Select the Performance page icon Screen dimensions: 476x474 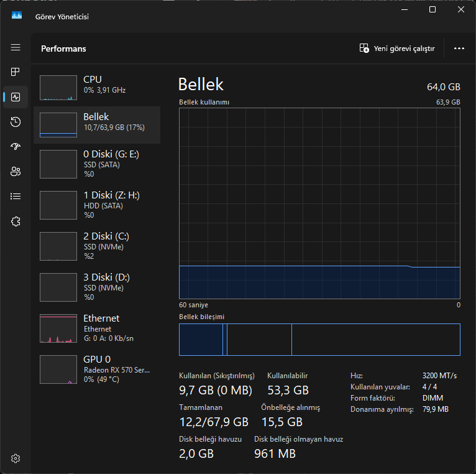click(x=16, y=97)
